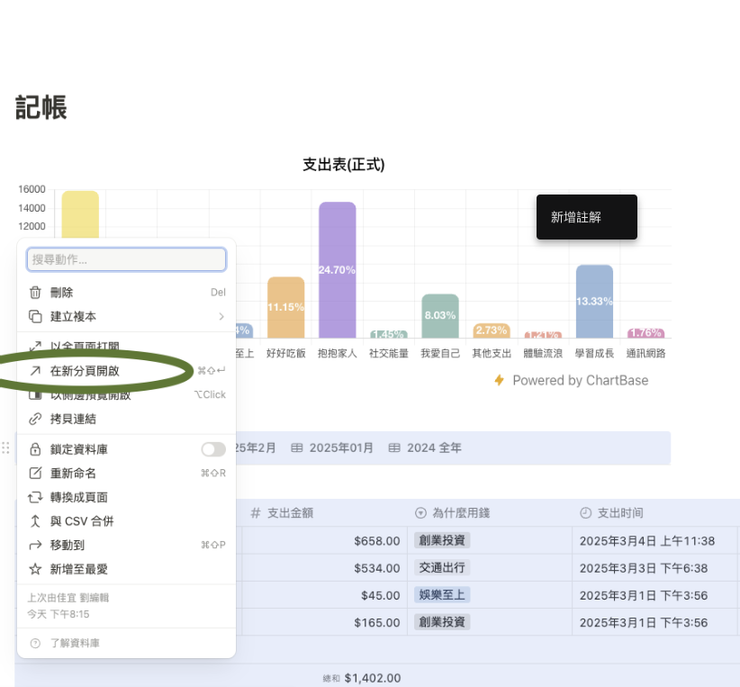The width and height of the screenshot is (740, 687).
Task: Click the trash icon beside 刪除
Action: pos(35,293)
